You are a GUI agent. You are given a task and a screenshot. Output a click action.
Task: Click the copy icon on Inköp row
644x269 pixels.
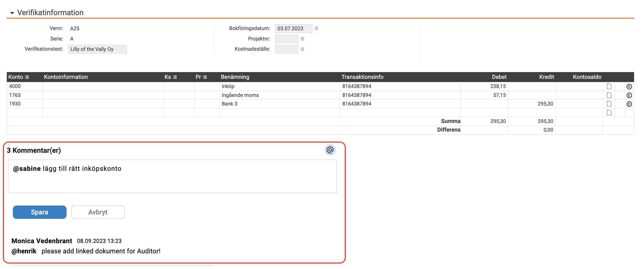[629, 86]
